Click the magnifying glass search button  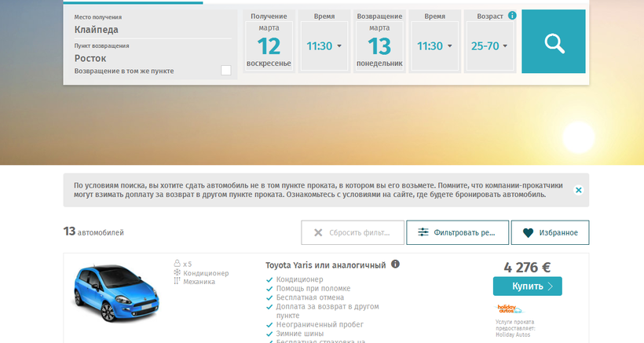(554, 42)
